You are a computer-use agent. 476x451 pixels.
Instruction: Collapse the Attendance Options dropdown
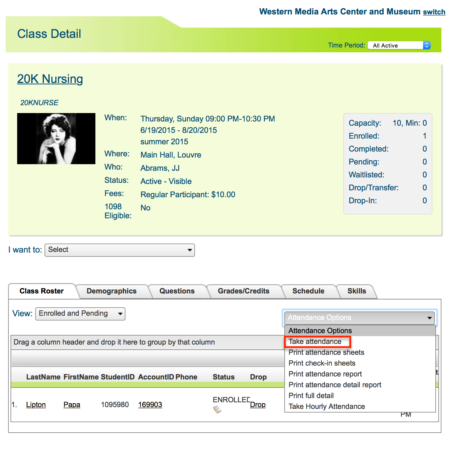(x=359, y=318)
